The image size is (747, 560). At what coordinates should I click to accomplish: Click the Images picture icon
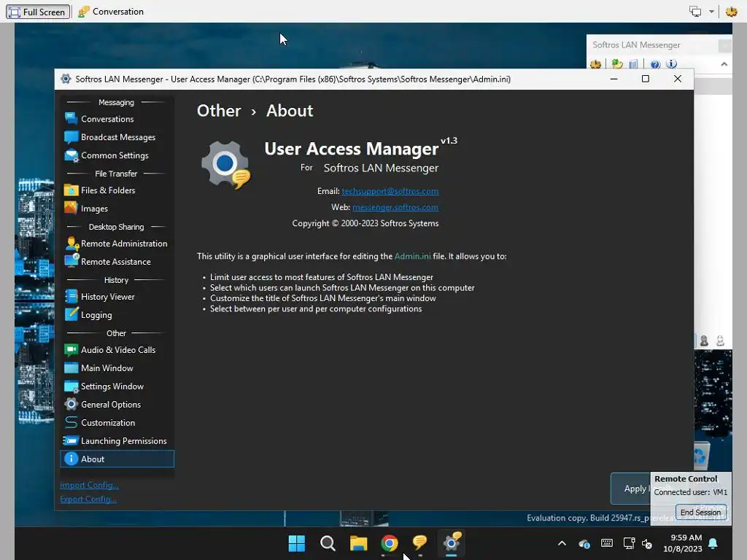coord(71,208)
